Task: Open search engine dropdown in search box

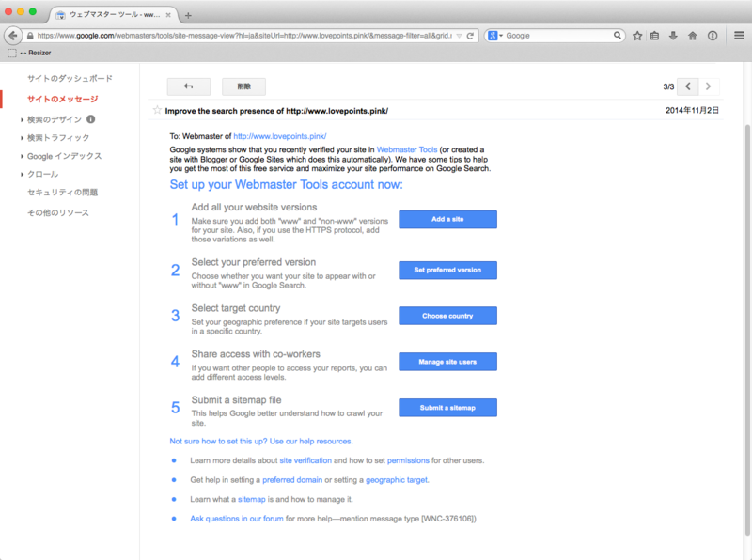Action: coord(494,36)
